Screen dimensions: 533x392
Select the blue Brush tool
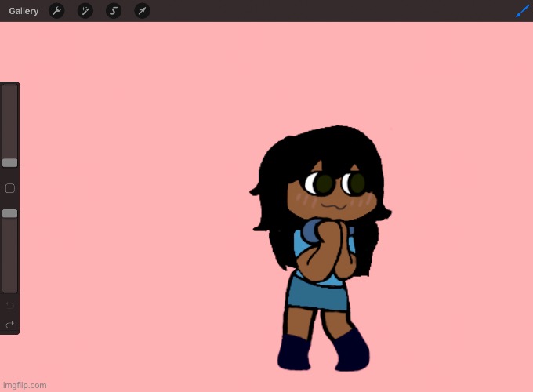(522, 11)
